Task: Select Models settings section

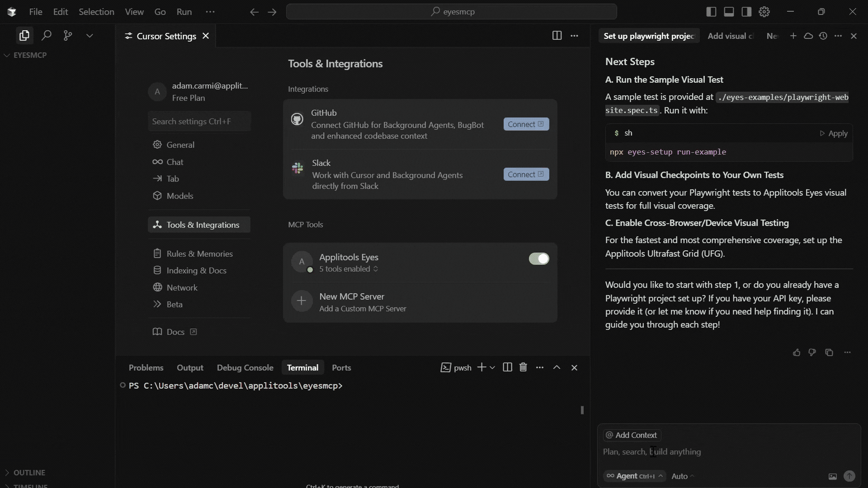Action: (199, 196)
